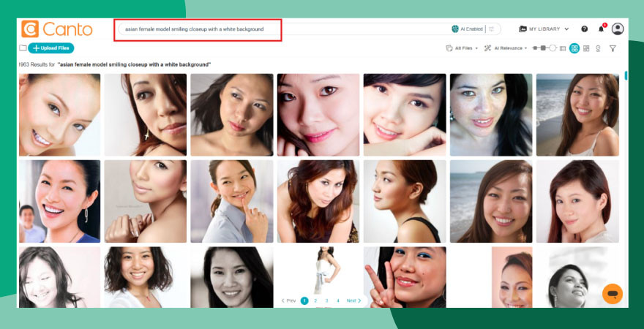Open photo with hands clasped at shoulder

[146, 201]
